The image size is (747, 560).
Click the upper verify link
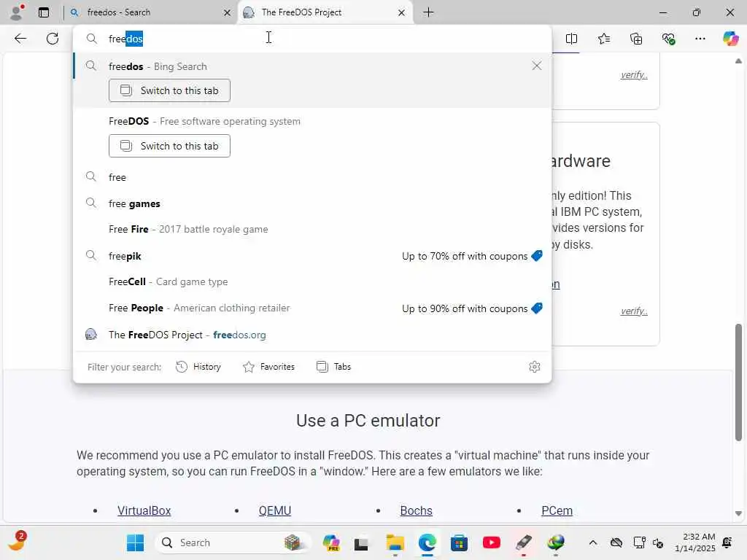(634, 75)
